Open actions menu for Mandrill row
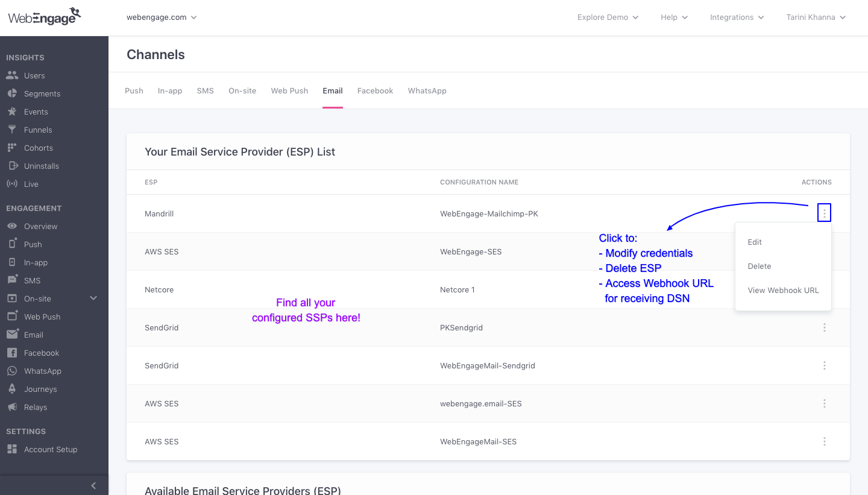This screenshot has width=868, height=495. pos(824,213)
